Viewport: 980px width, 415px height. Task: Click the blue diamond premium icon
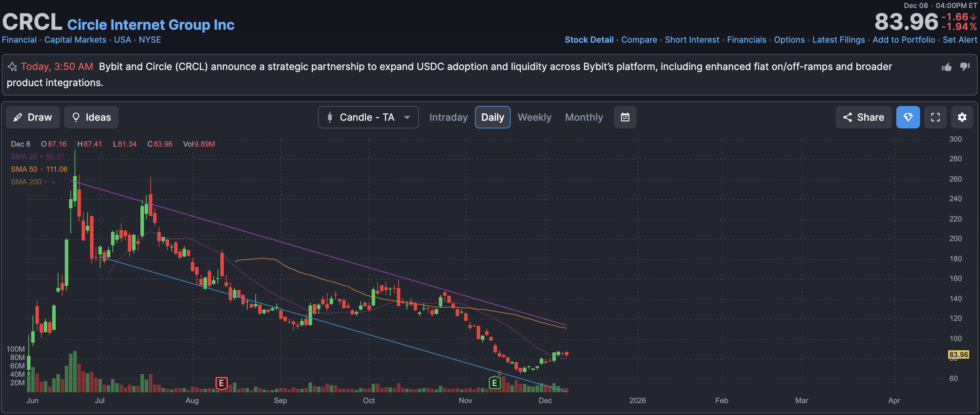pos(908,117)
